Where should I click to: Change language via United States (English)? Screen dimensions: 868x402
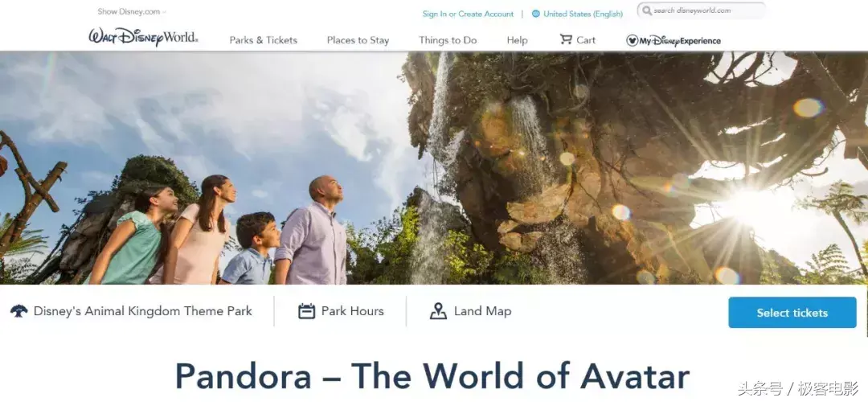point(583,14)
